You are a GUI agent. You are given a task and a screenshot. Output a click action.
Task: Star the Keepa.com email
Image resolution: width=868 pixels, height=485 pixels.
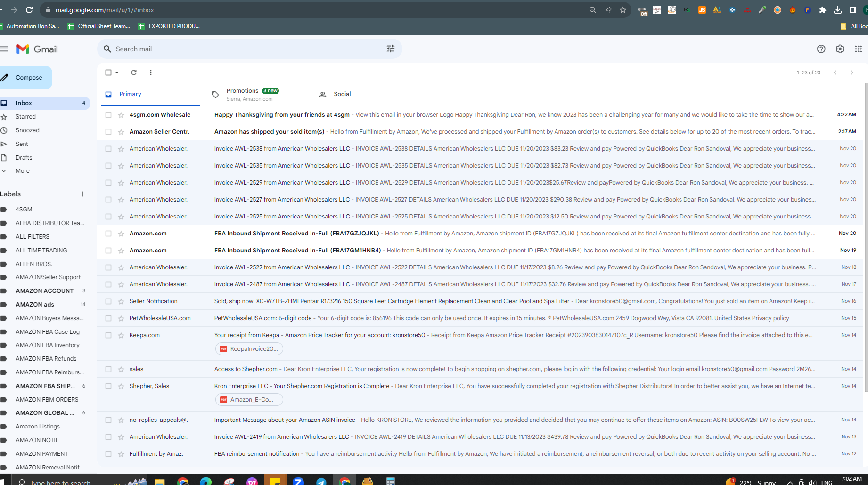(121, 335)
